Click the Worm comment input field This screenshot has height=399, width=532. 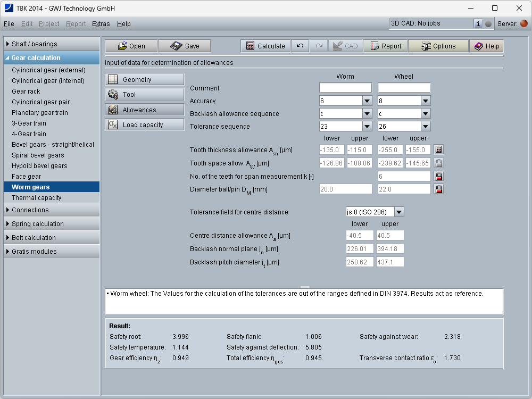pos(345,88)
